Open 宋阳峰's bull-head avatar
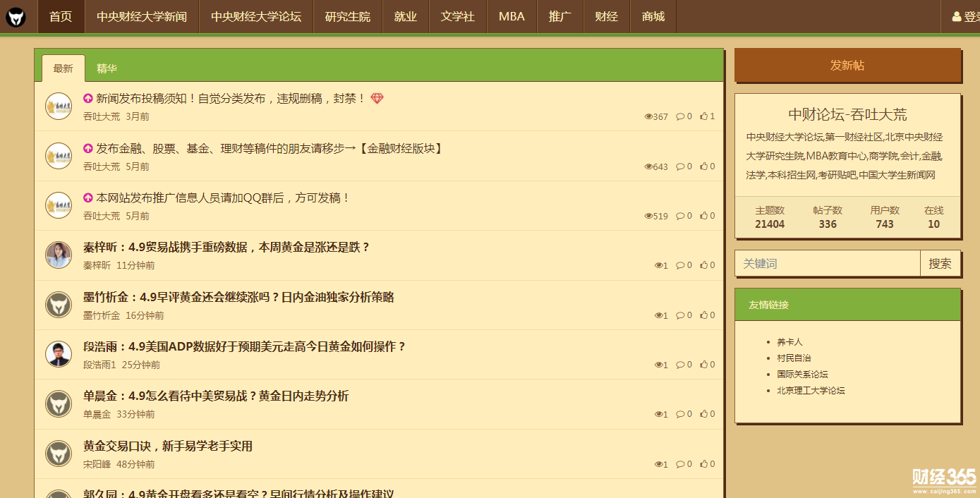The height and width of the screenshot is (498, 980). click(59, 454)
